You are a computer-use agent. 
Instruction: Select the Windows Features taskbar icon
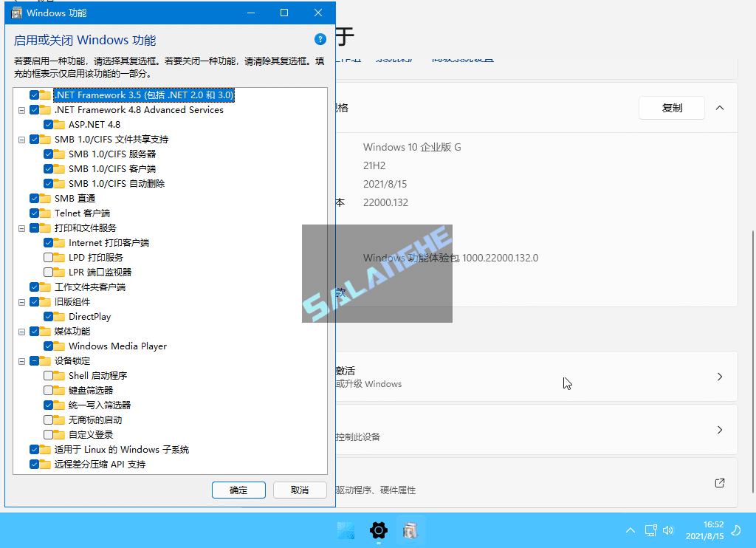[x=410, y=530]
